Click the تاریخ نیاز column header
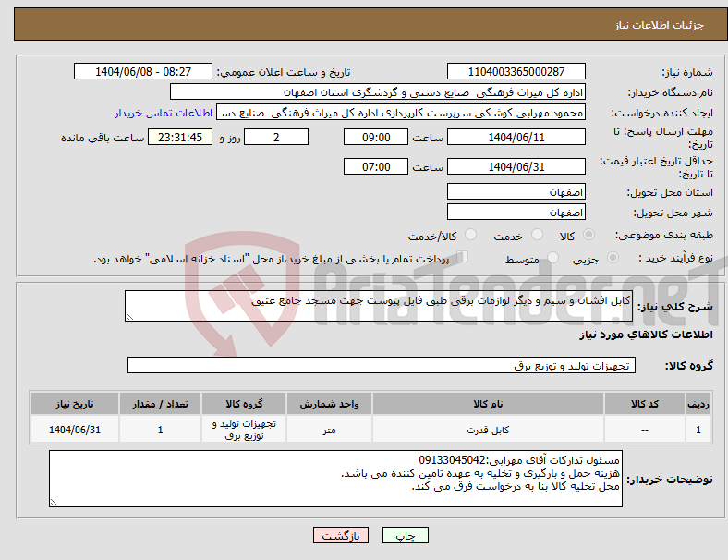 click(x=75, y=404)
